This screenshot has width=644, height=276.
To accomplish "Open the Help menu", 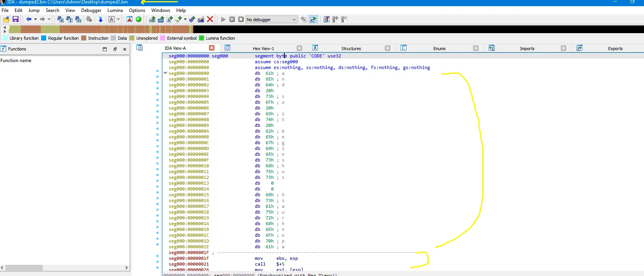I will (x=181, y=10).
